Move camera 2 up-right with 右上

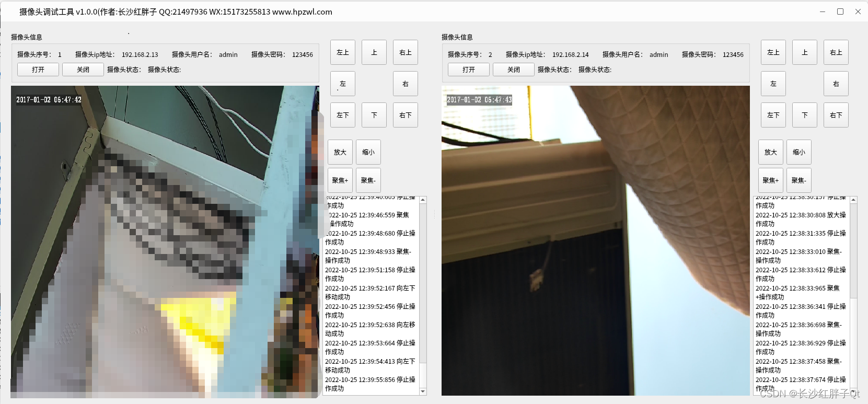tap(836, 52)
